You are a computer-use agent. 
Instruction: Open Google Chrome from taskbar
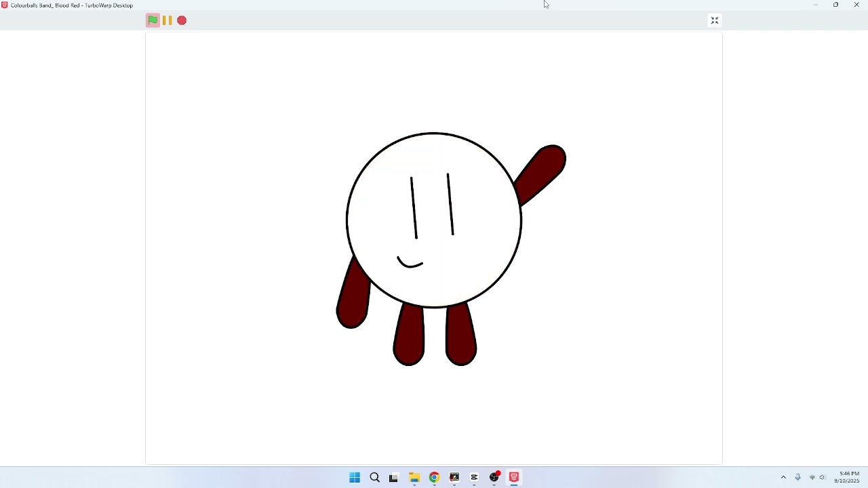435,478
